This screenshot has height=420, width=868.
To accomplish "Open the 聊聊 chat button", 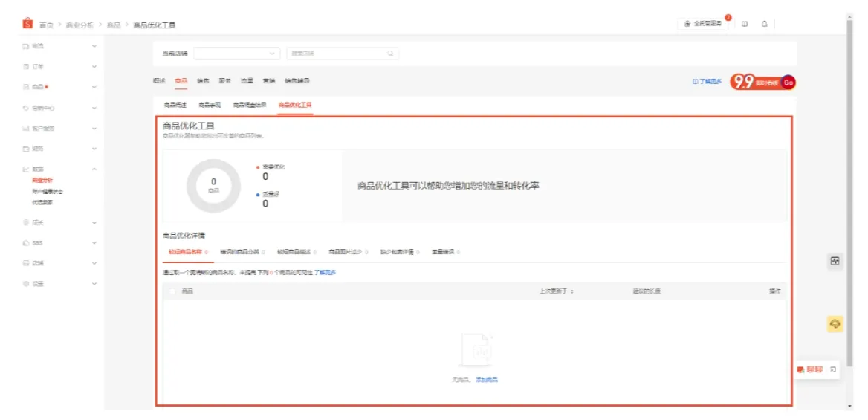I will point(810,369).
